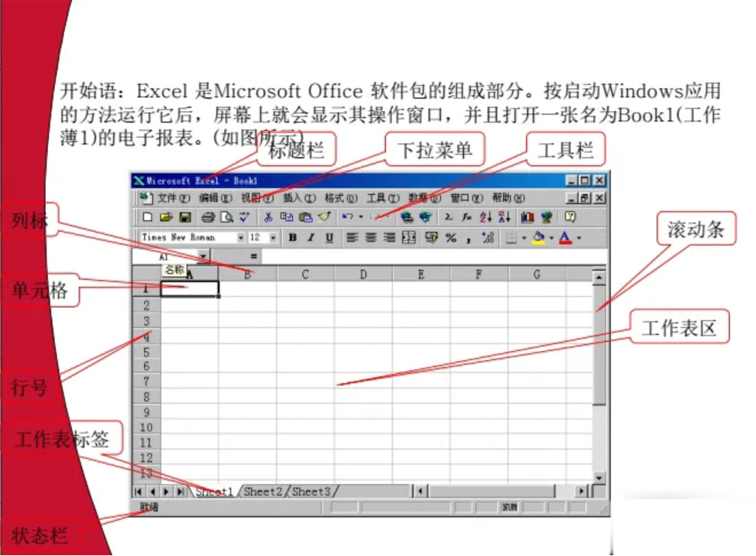This screenshot has width=756, height=556.
Task: Toggle Italic formatting
Action: point(310,238)
